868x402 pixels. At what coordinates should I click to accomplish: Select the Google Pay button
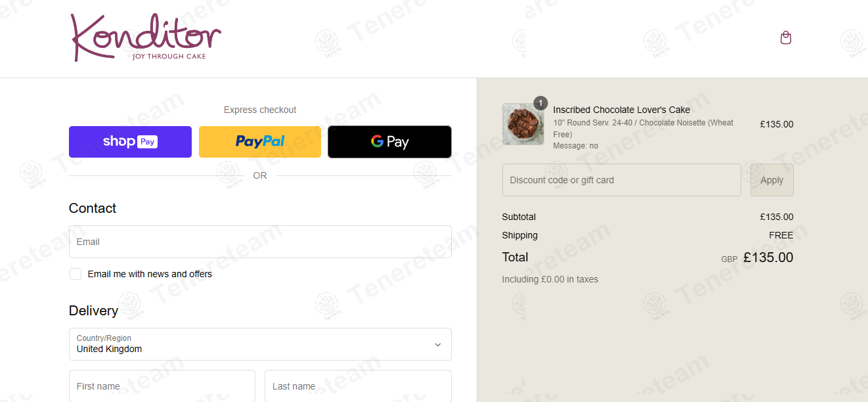pos(390,142)
